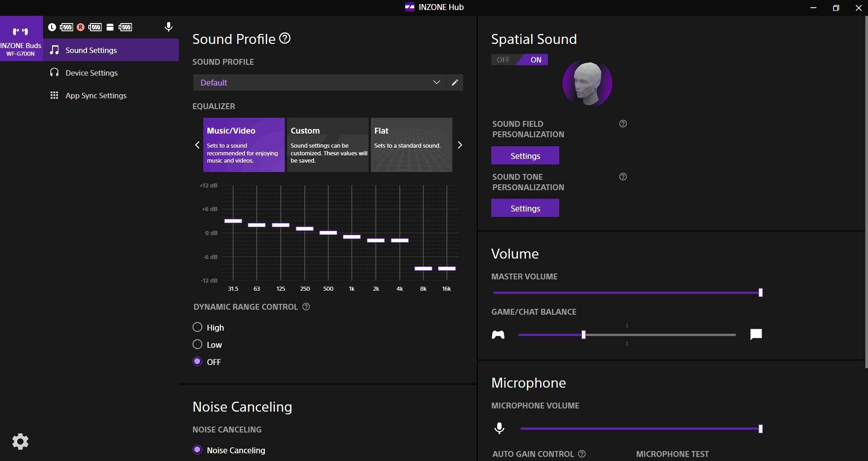Turn Spatial Sound off
The width and height of the screenshot is (868, 461).
click(504, 60)
